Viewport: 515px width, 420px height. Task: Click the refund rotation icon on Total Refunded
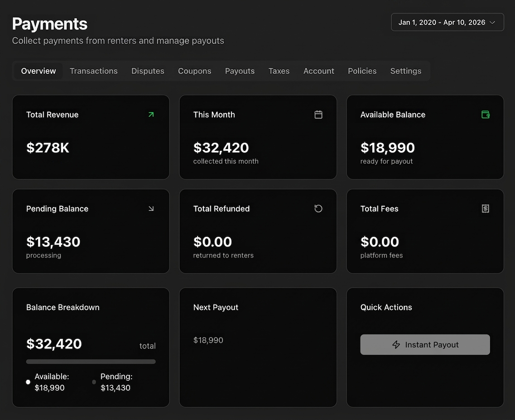tap(318, 209)
